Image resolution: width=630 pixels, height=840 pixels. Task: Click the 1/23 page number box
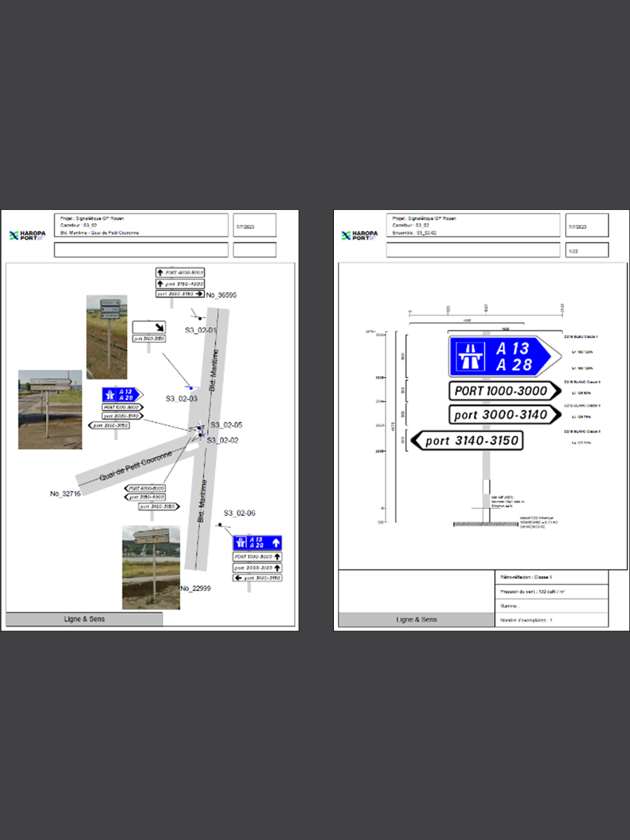[587, 250]
